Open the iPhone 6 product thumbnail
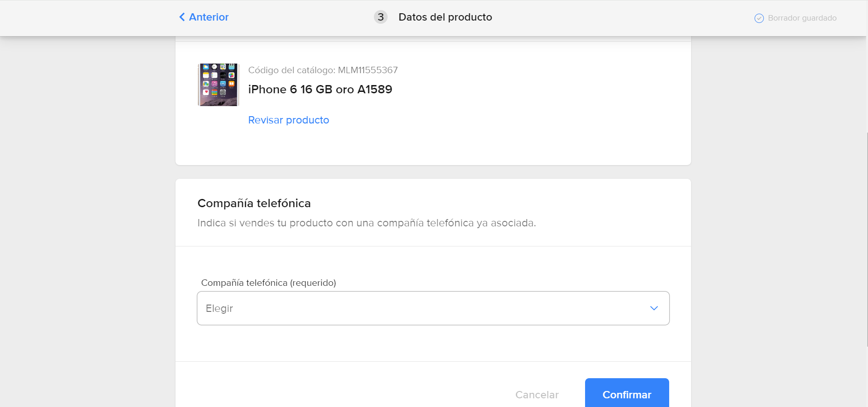This screenshot has width=868, height=407. tap(218, 85)
